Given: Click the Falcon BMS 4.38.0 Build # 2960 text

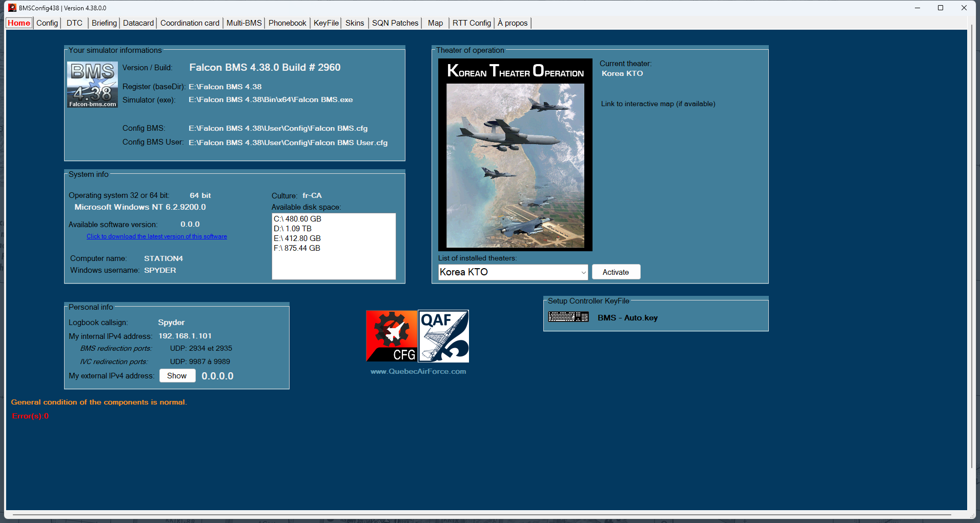Looking at the screenshot, I should click(265, 67).
